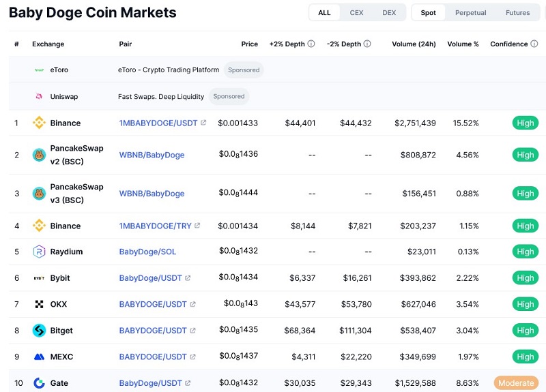
Task: Click the Bitget exchange logo
Action: coord(39,331)
